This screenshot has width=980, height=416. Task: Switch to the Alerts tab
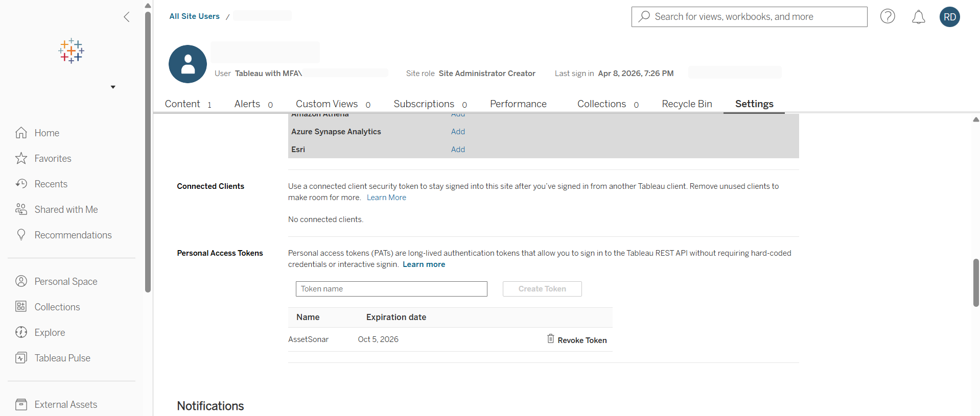253,104
